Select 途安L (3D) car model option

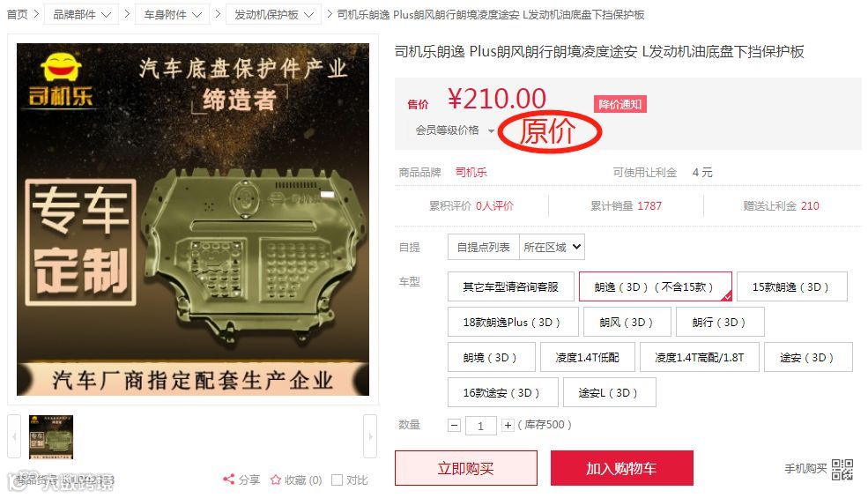point(609,393)
